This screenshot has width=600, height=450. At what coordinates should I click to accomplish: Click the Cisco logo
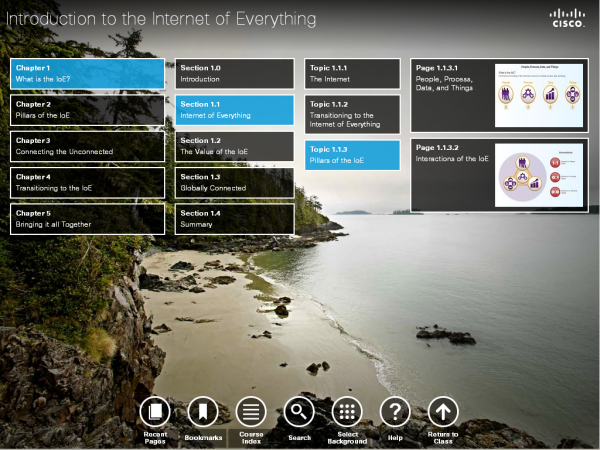[567, 18]
